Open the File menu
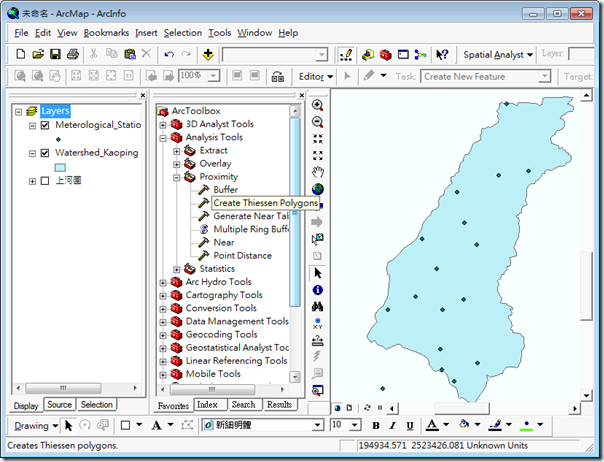604x462 pixels. [x=21, y=33]
